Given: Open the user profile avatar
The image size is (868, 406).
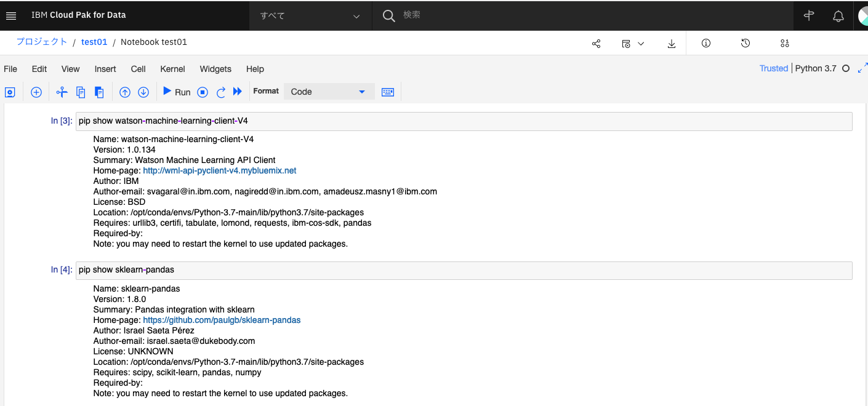Looking at the screenshot, I should pos(862,16).
